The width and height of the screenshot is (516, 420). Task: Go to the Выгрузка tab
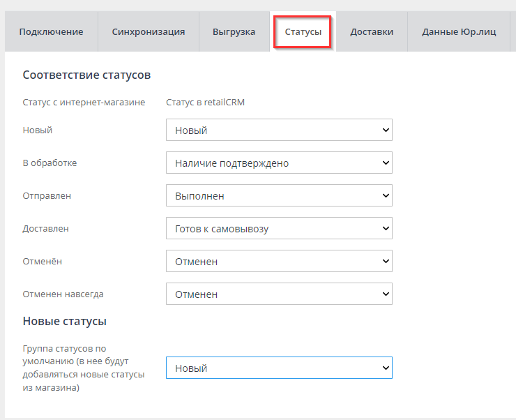(x=234, y=31)
